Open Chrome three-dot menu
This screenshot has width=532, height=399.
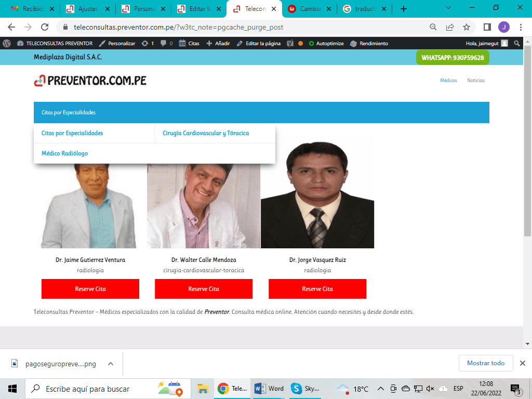pyautogui.click(x=521, y=27)
